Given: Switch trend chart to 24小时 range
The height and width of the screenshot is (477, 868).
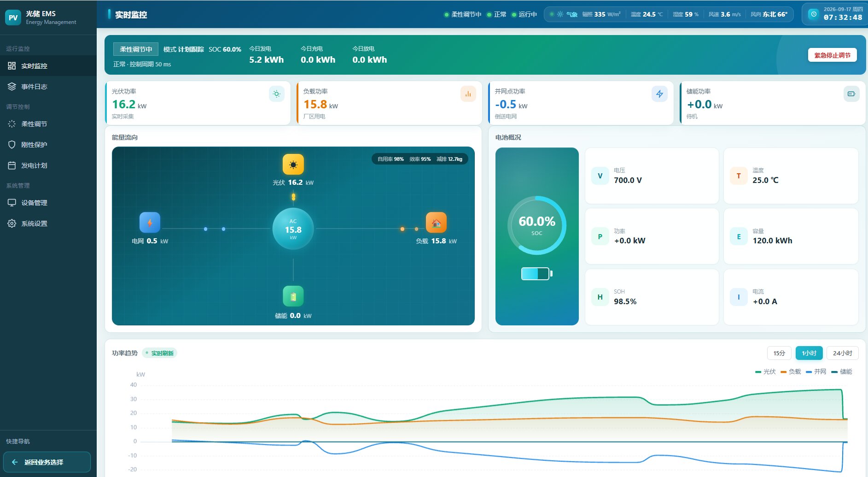Looking at the screenshot, I should 843,353.
